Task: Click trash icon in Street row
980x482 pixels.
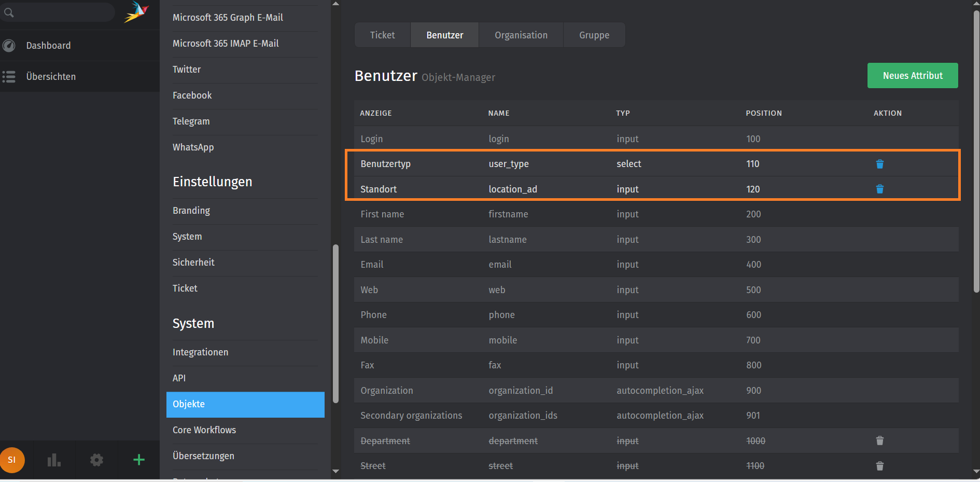Action: 879,466
